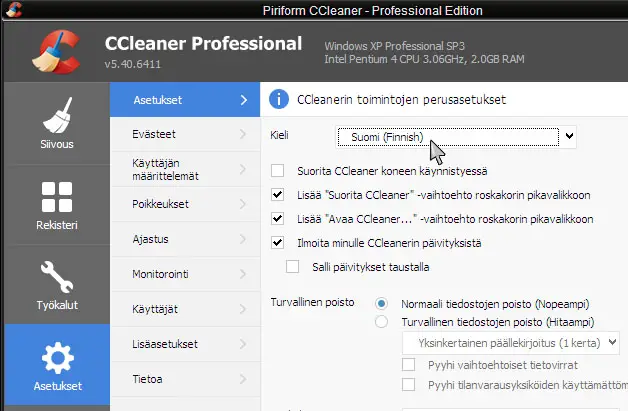Click the Windows XP Professional SP3 text

395,46
